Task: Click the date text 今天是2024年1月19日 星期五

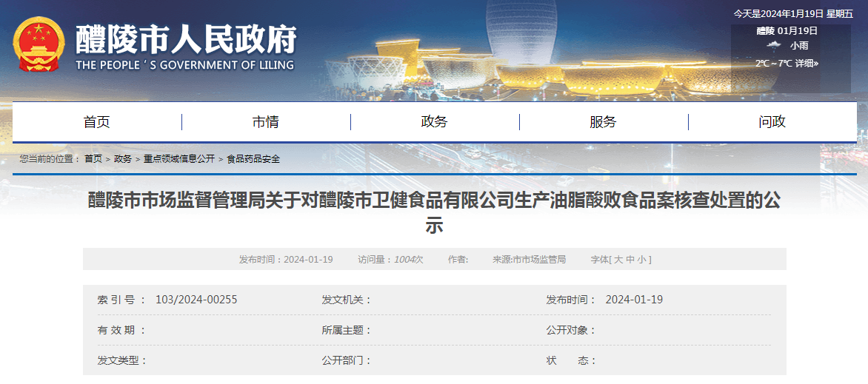Action: click(793, 14)
